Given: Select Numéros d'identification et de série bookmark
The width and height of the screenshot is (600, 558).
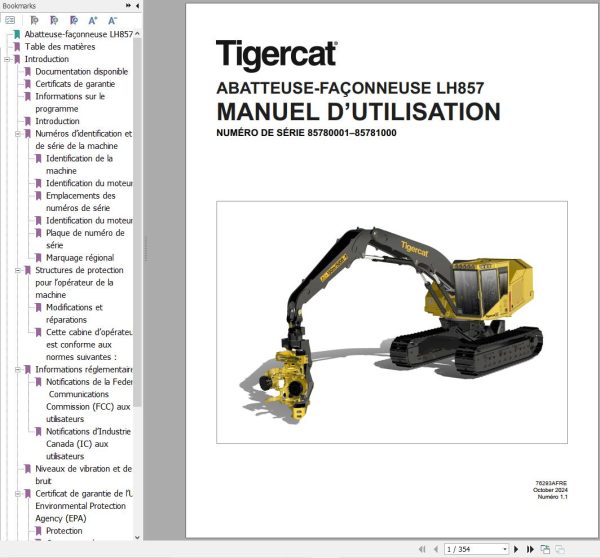Looking at the screenshot, I should (x=83, y=140).
